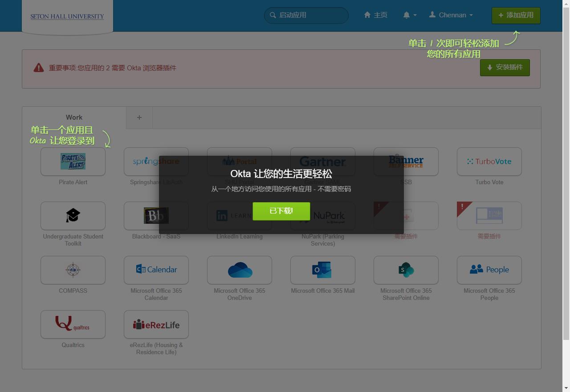Click the COMPASS label text

point(73,291)
